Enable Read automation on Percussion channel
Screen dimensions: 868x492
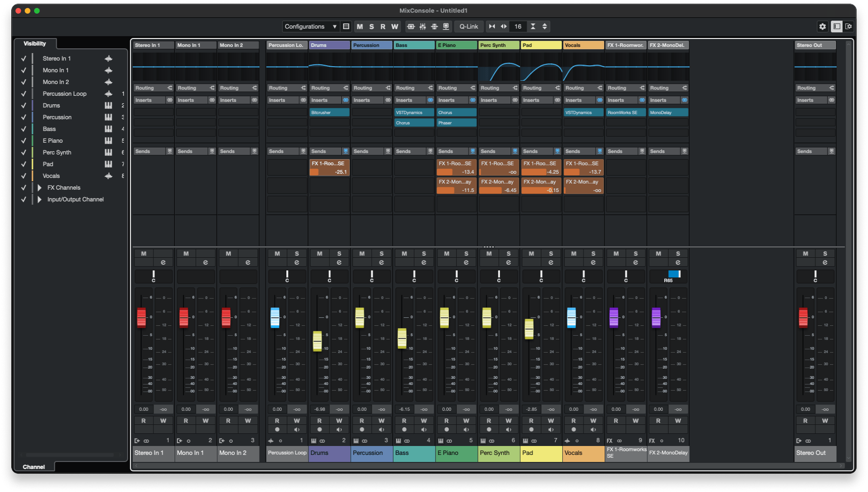point(362,421)
